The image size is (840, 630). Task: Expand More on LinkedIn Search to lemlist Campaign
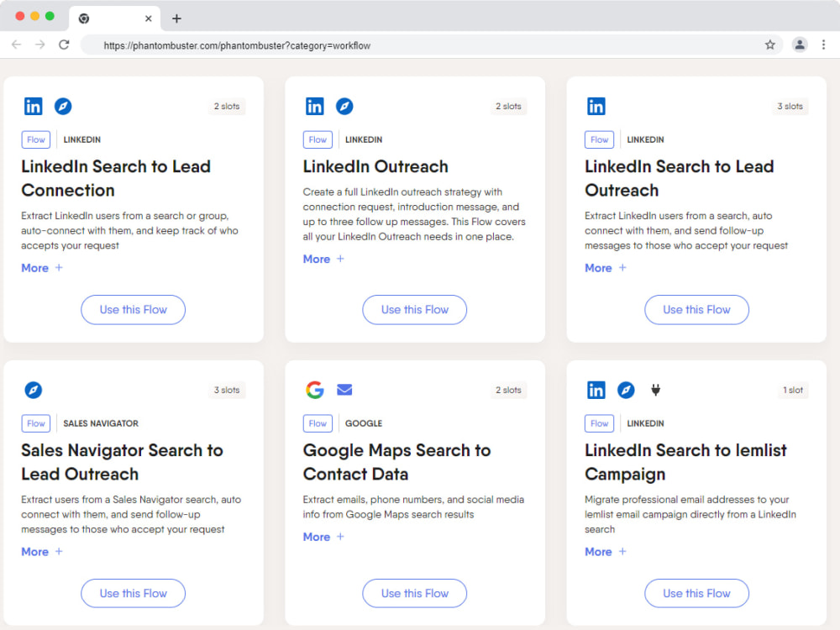(x=606, y=552)
